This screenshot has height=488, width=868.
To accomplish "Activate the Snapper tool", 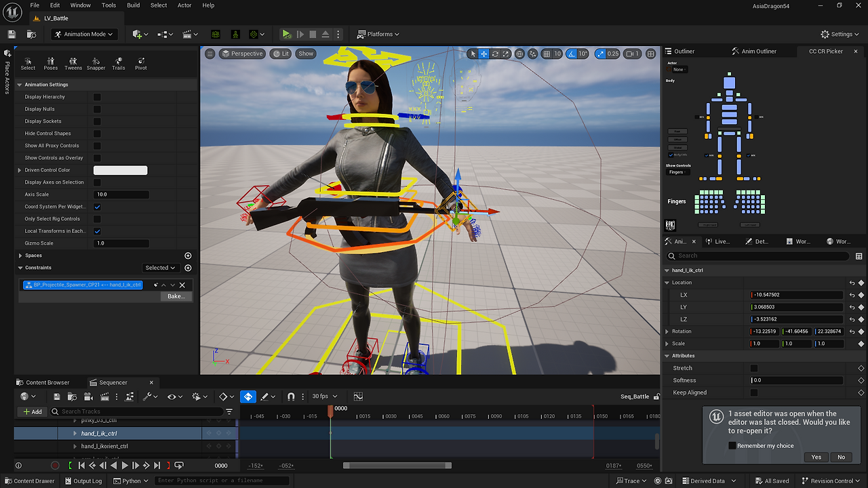I will pyautogui.click(x=96, y=63).
